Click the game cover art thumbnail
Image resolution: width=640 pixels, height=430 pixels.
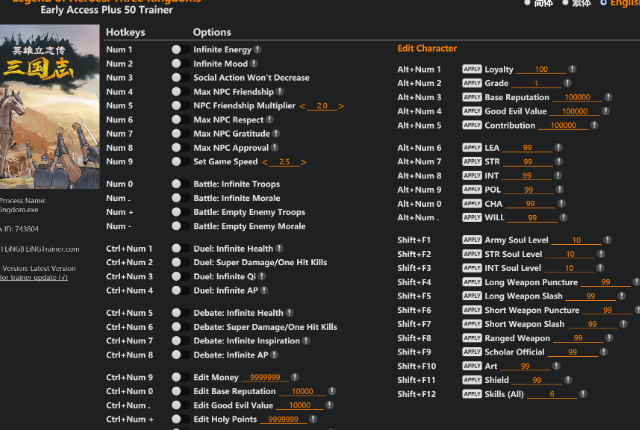click(x=46, y=108)
